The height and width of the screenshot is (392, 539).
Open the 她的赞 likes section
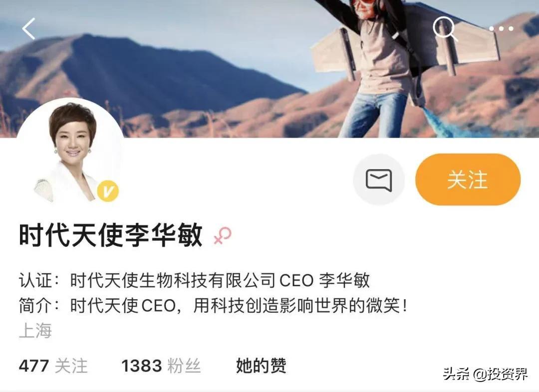(x=261, y=366)
